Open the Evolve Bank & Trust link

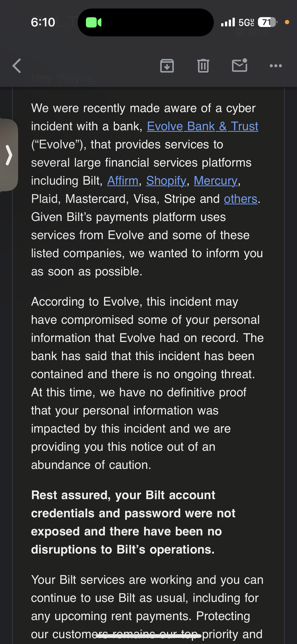(x=203, y=126)
